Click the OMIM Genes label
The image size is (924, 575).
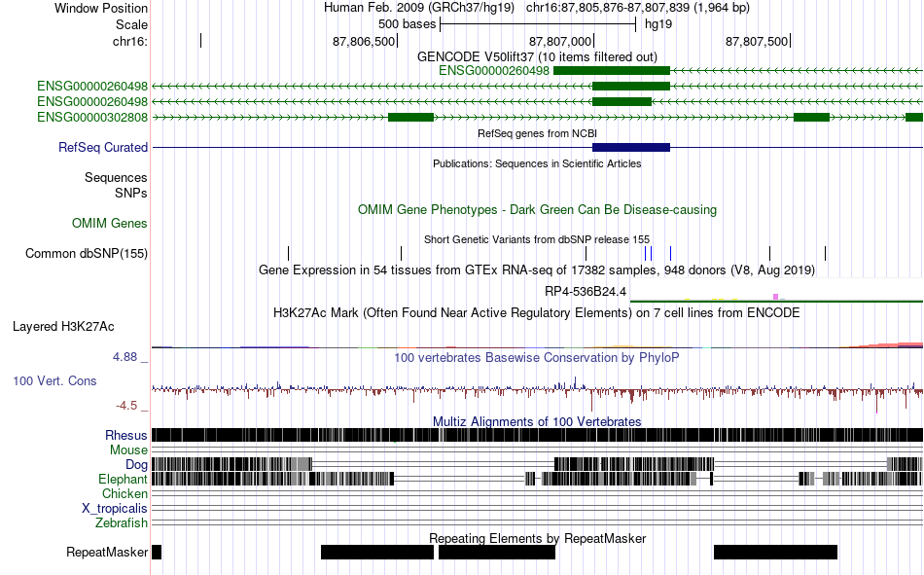pyautogui.click(x=110, y=223)
